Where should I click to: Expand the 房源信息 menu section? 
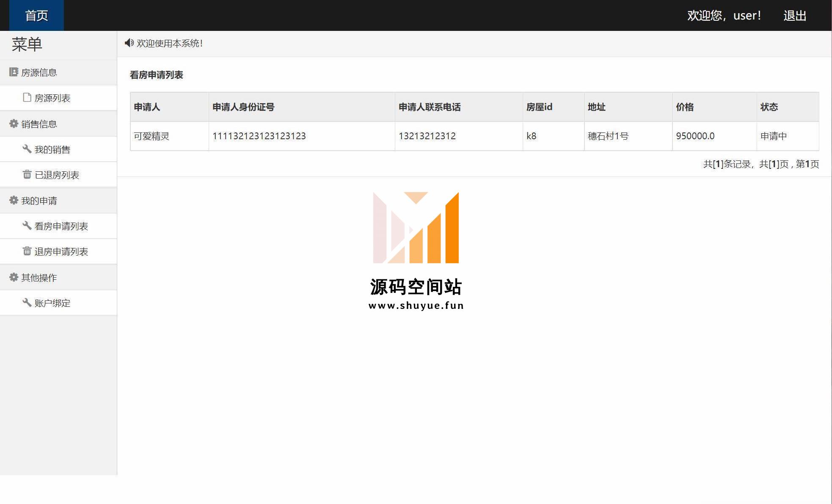(58, 72)
